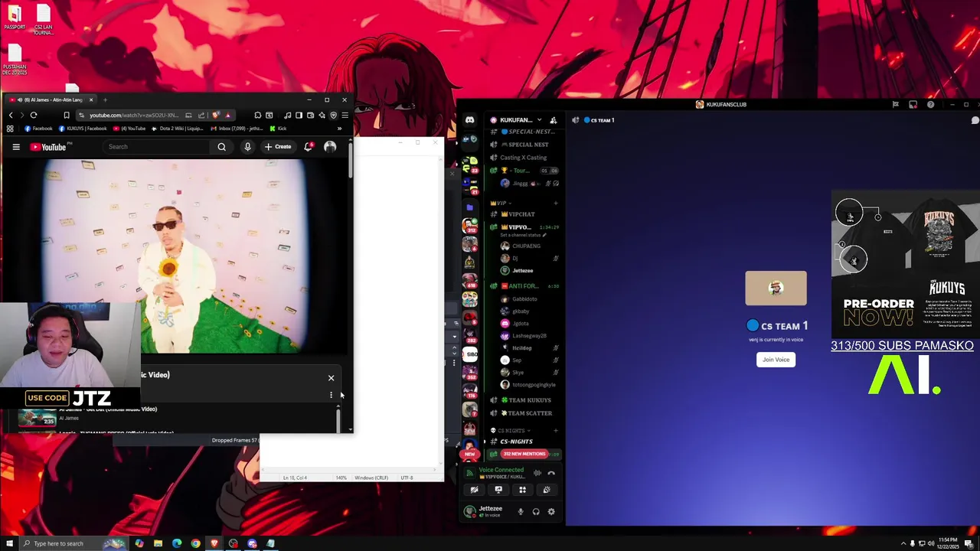This screenshot has width=980, height=551.
Task: Turn on Discord camera
Action: click(474, 490)
